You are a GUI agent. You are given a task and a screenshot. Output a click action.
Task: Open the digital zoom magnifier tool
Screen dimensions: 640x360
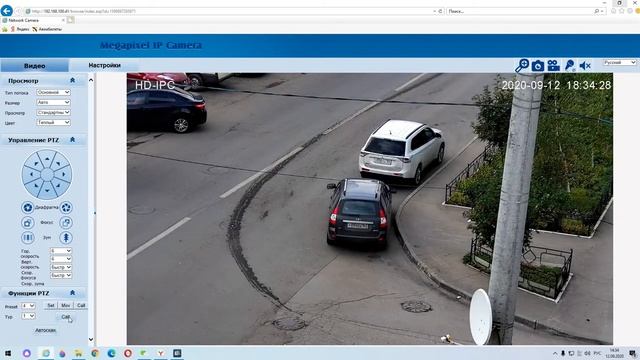click(522, 65)
